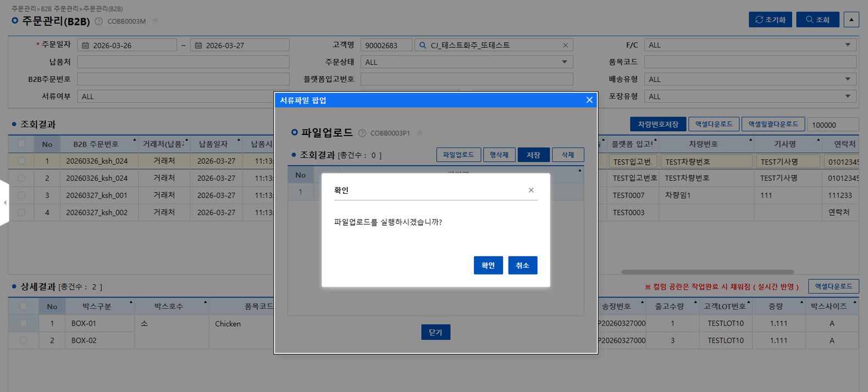Click the 닫기 button in the popup
The image size is (868, 392).
435,332
